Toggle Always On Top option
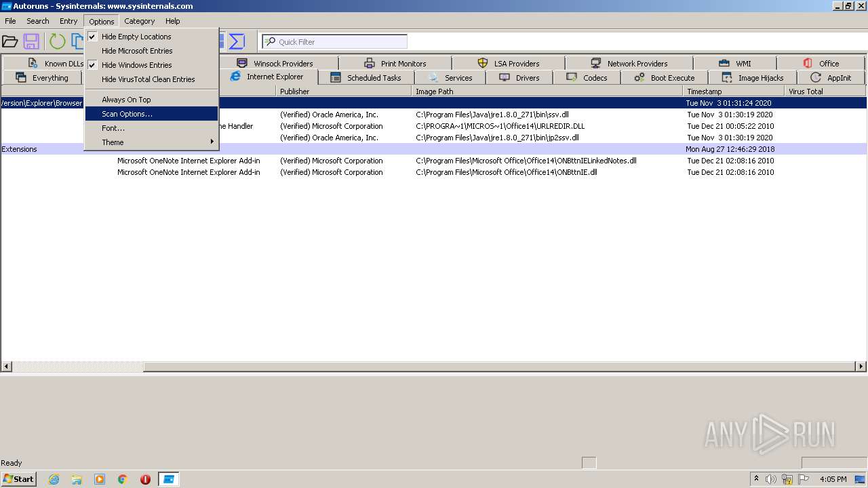This screenshot has width=868, height=488. 151,100
